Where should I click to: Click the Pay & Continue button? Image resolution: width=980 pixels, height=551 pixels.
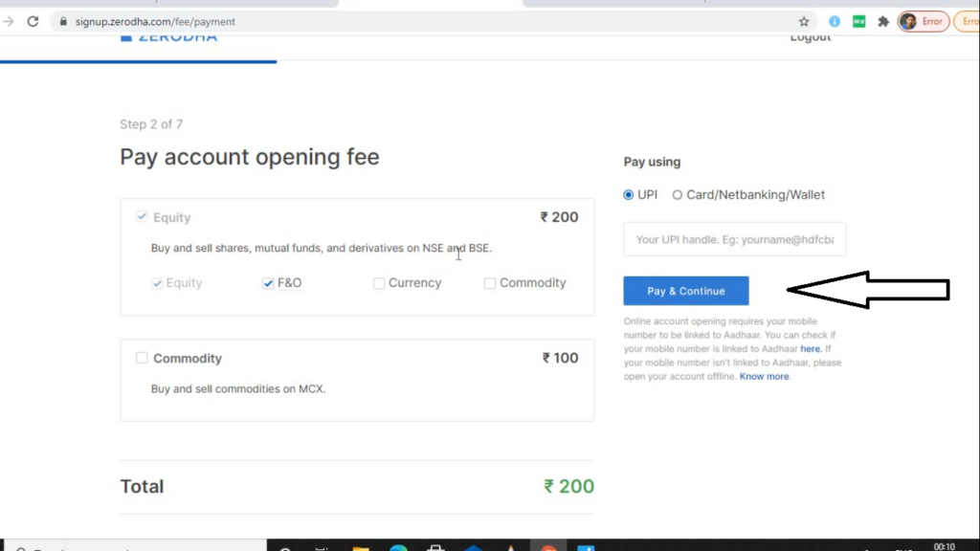[x=685, y=291]
